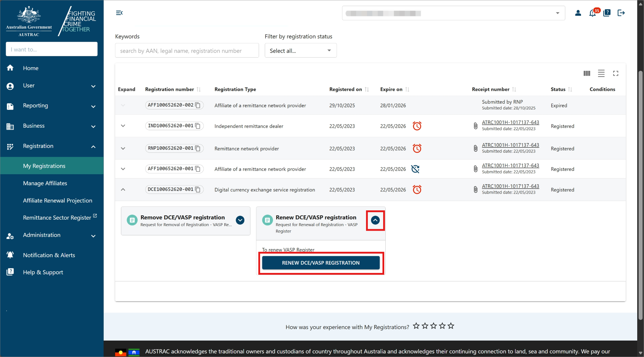Copy registration number DCE100652620-001
The height and width of the screenshot is (357, 644).
197,190
